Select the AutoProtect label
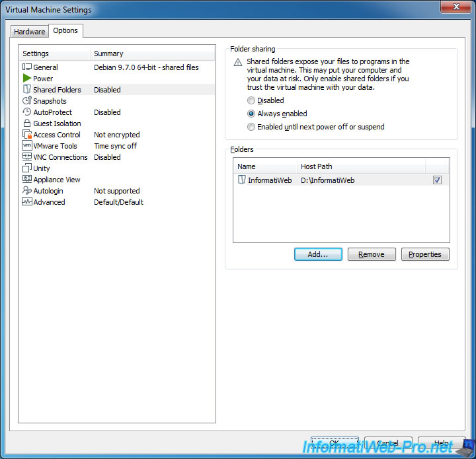This screenshot has width=476, height=459. [52, 112]
